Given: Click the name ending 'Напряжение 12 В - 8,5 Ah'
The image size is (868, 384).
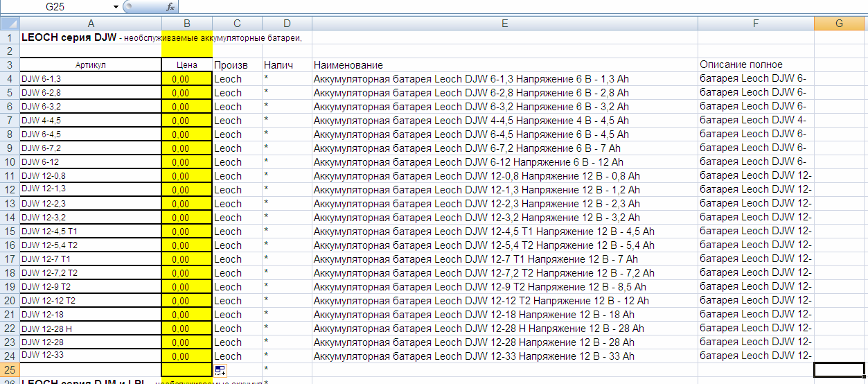Looking at the screenshot, I should click(505, 287).
